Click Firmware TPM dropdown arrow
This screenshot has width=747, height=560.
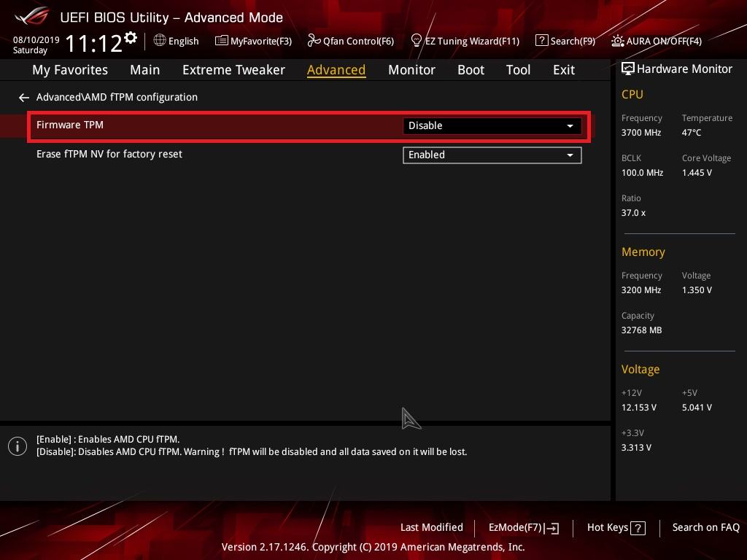570,126
